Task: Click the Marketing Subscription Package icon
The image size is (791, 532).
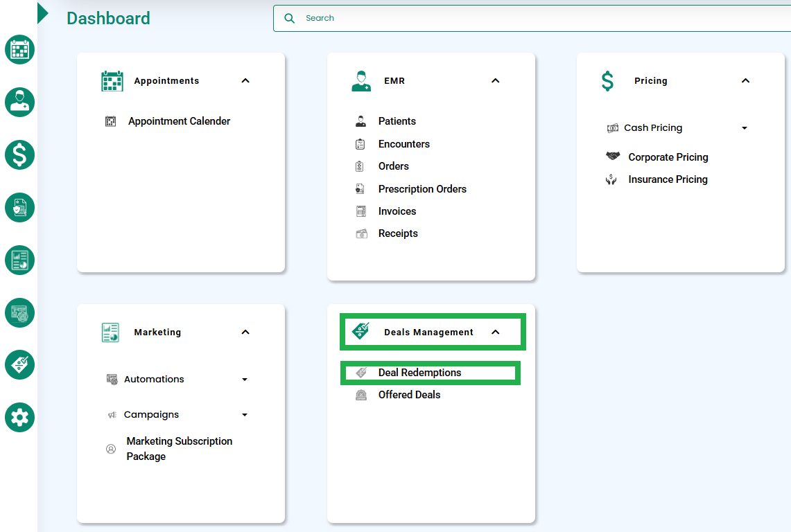Action: coord(111,449)
